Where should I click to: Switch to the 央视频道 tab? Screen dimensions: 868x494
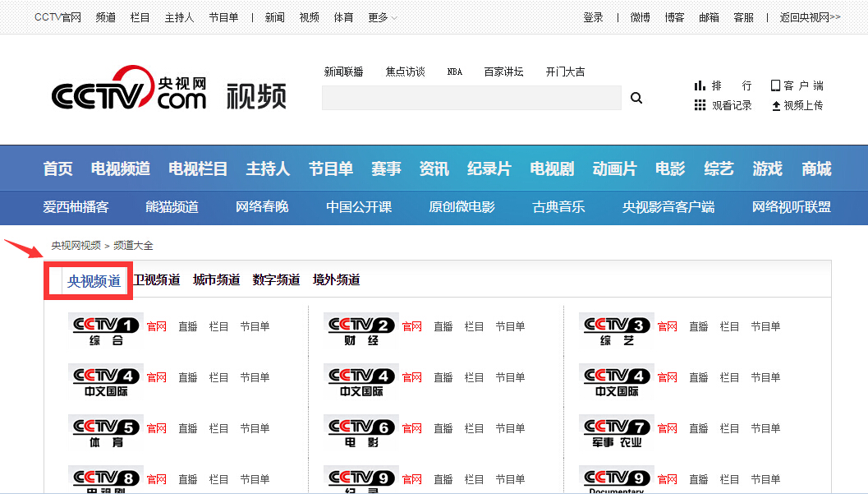click(x=94, y=281)
